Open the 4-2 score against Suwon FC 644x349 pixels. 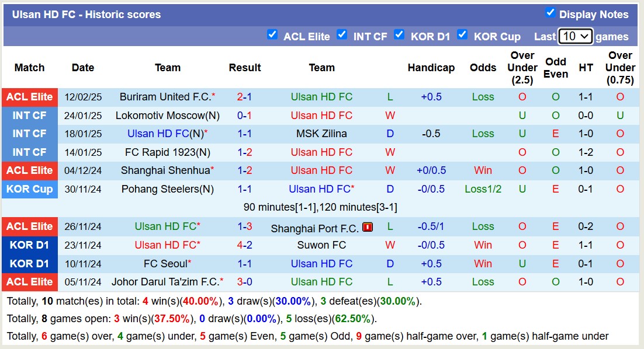(x=244, y=245)
